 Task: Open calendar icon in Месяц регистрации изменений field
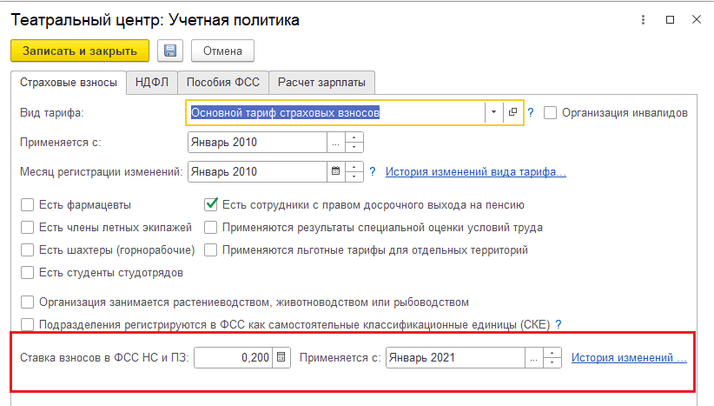pyautogui.click(x=336, y=172)
